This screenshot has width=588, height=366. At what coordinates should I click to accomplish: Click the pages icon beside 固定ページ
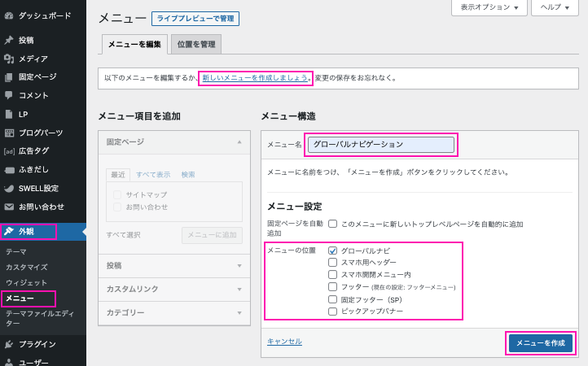(x=9, y=77)
